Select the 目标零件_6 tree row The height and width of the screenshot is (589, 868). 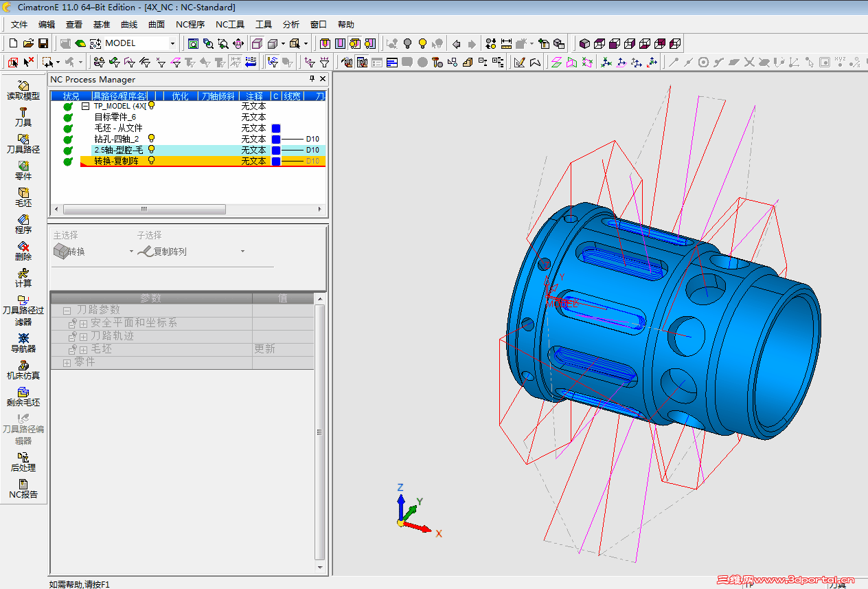coord(115,117)
